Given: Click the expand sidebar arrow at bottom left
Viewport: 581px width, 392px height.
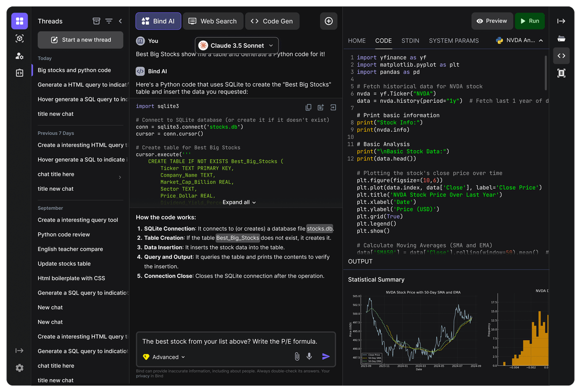Looking at the screenshot, I should [x=20, y=351].
